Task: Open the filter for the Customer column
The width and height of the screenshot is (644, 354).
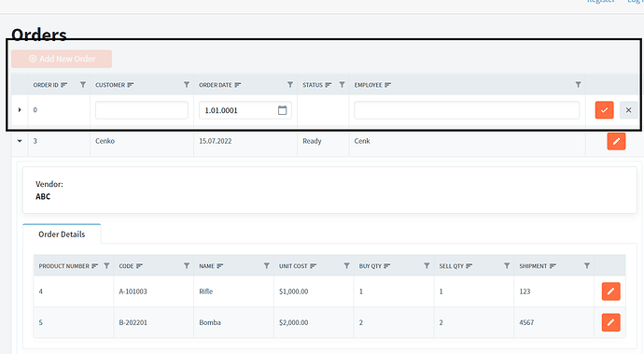Action: click(x=187, y=85)
